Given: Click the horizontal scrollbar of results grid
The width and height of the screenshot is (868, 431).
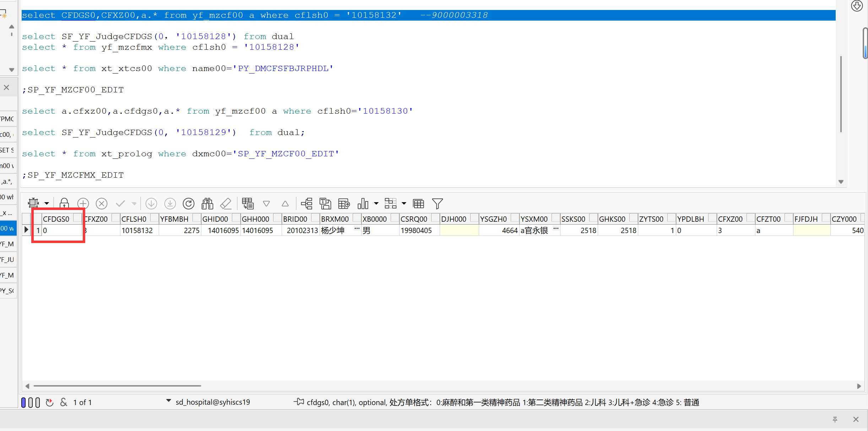Looking at the screenshot, I should [x=117, y=386].
